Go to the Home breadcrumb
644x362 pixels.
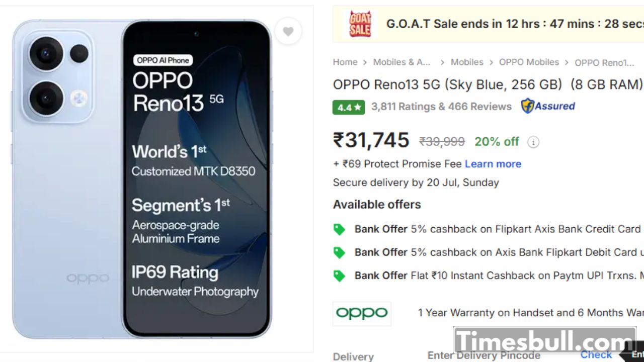pos(345,62)
